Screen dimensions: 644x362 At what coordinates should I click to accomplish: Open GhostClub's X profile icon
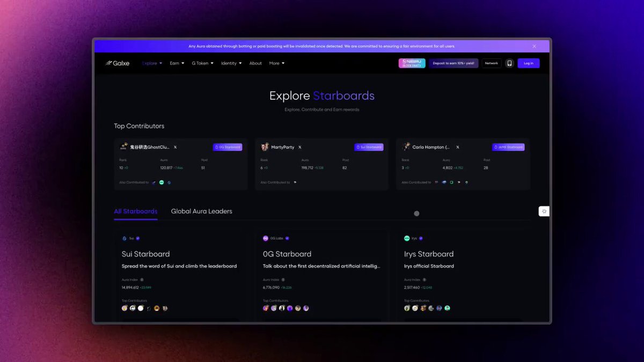point(175,147)
